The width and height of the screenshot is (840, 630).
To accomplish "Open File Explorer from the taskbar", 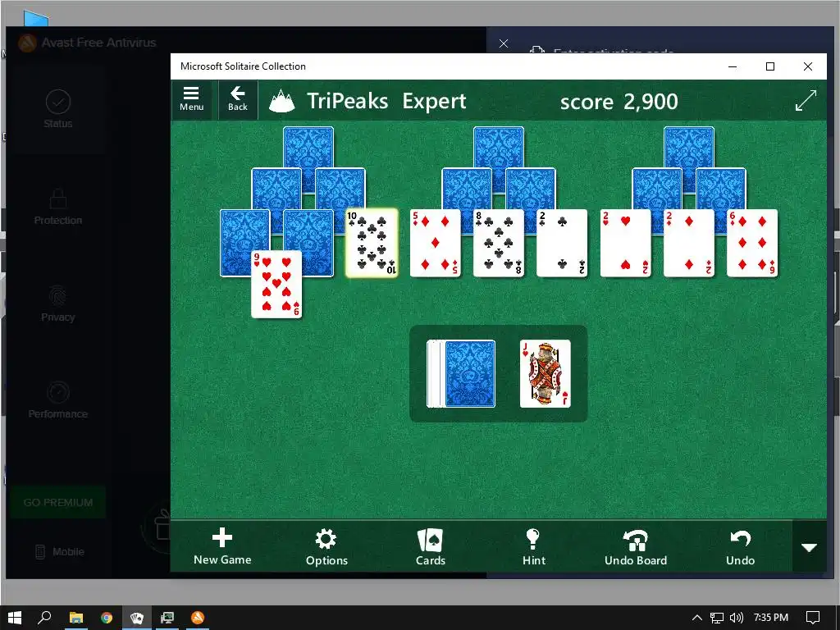I will point(76,618).
